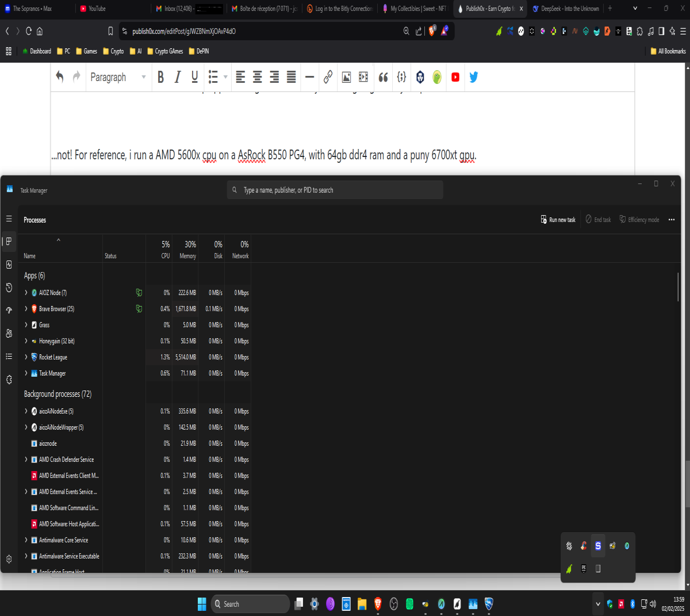Insert image in editor toolbar
Screen dimensions: 690x616
[347, 77]
